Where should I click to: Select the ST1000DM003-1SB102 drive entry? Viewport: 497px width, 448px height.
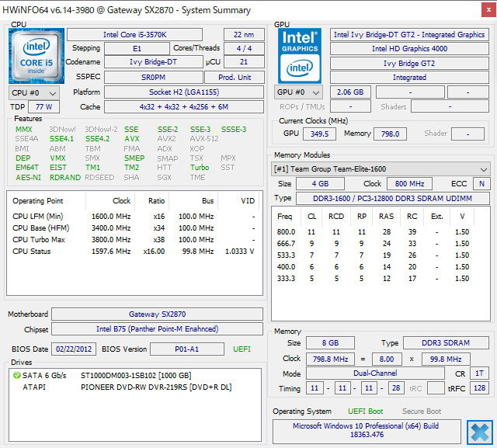(136, 376)
